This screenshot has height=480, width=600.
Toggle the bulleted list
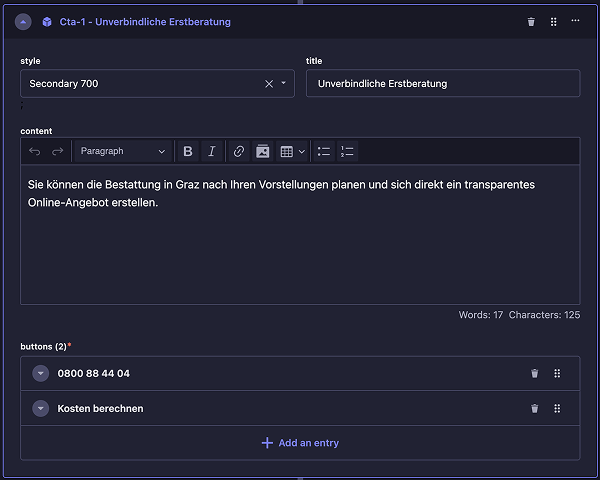tap(324, 151)
